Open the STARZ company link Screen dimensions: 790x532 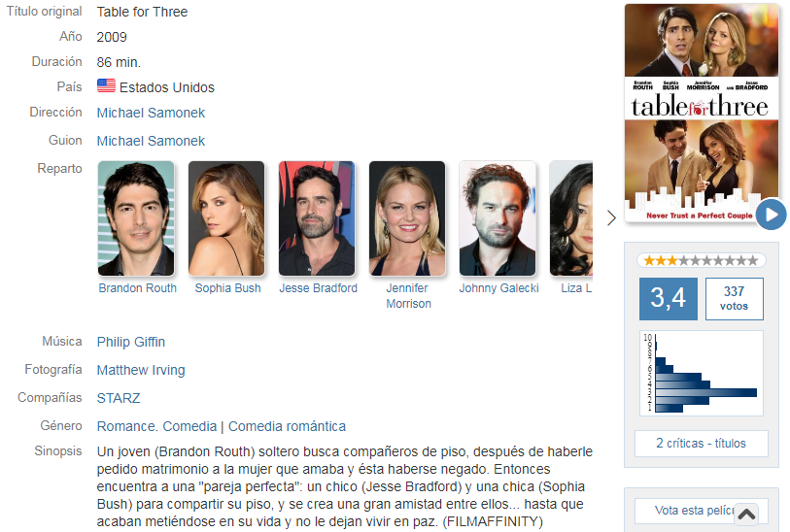point(119,398)
